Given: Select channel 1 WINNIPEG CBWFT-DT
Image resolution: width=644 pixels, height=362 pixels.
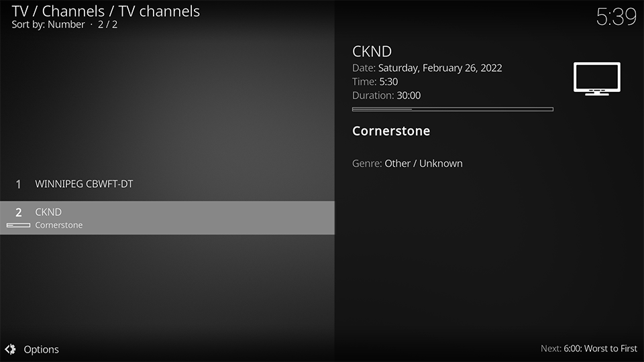Looking at the screenshot, I should point(167,184).
